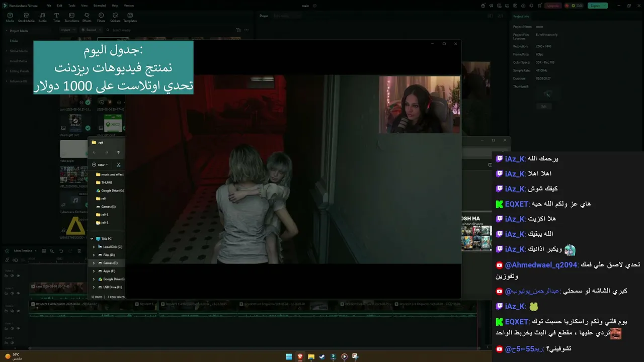Open the View menu
The height and width of the screenshot is (362, 644).
click(x=84, y=6)
